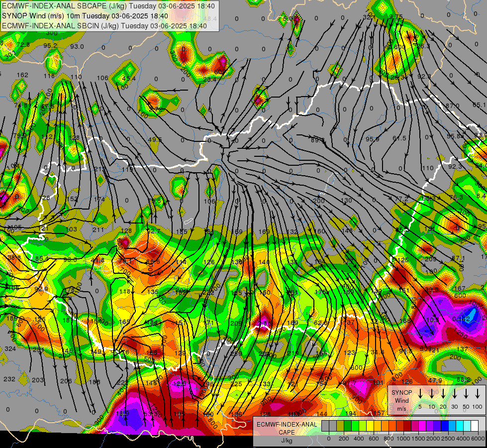Click the map value 171
Image resolution: width=487 pixels, height=448 pixels.
tap(209, 323)
